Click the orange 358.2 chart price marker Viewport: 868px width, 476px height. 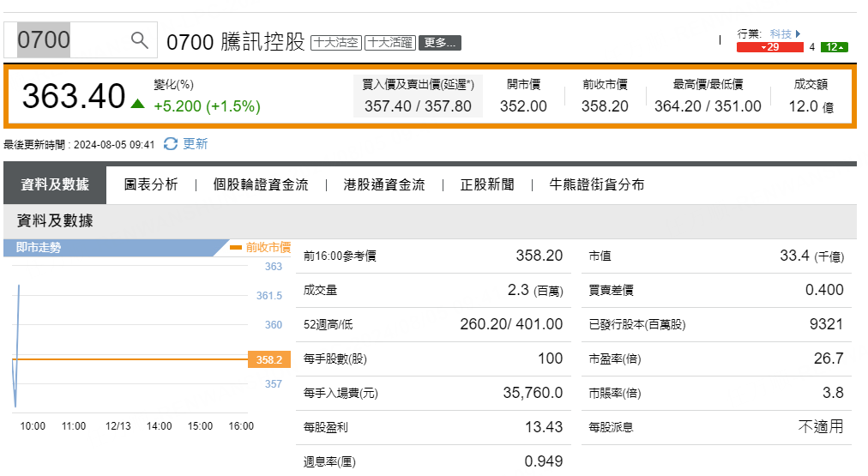click(x=269, y=359)
